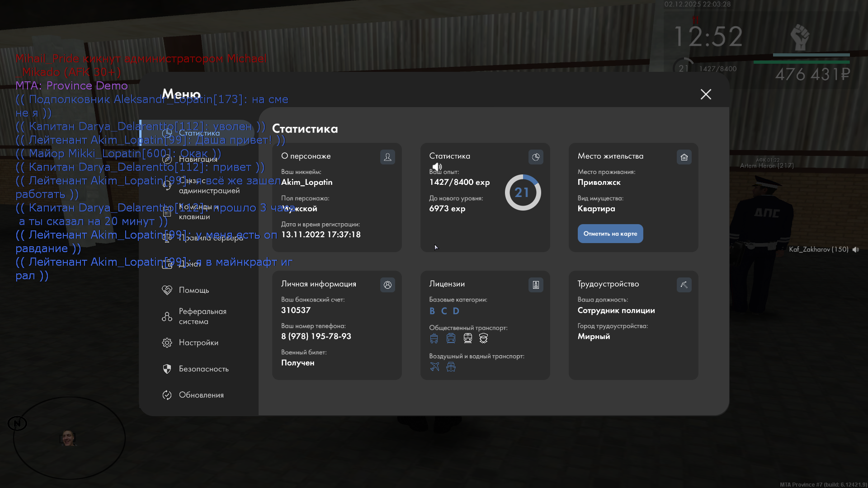Click the level 21 circular progress ring
The image size is (868, 488).
pos(523,192)
